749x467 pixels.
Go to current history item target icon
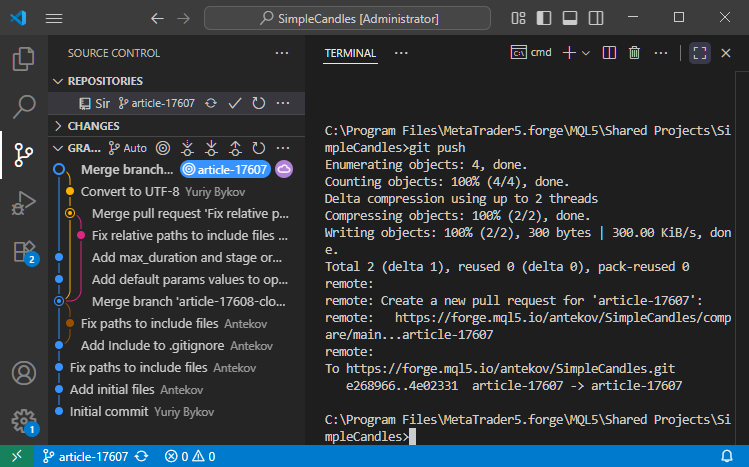(163, 148)
